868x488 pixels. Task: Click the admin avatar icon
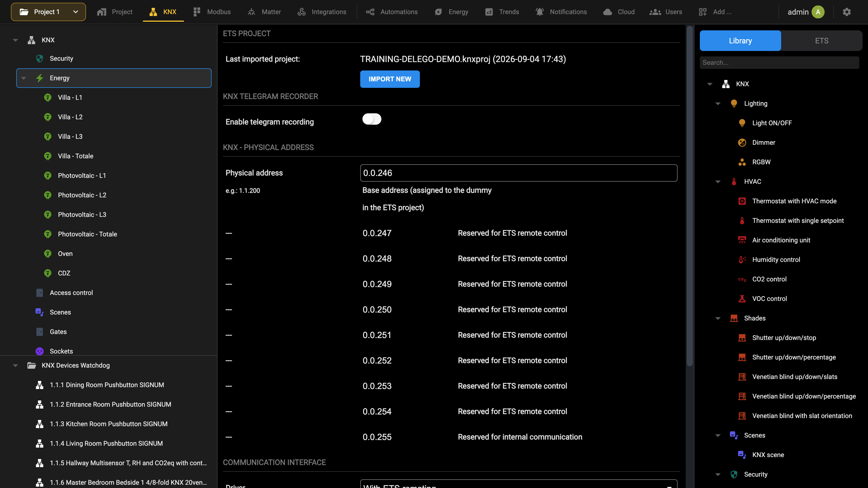818,12
